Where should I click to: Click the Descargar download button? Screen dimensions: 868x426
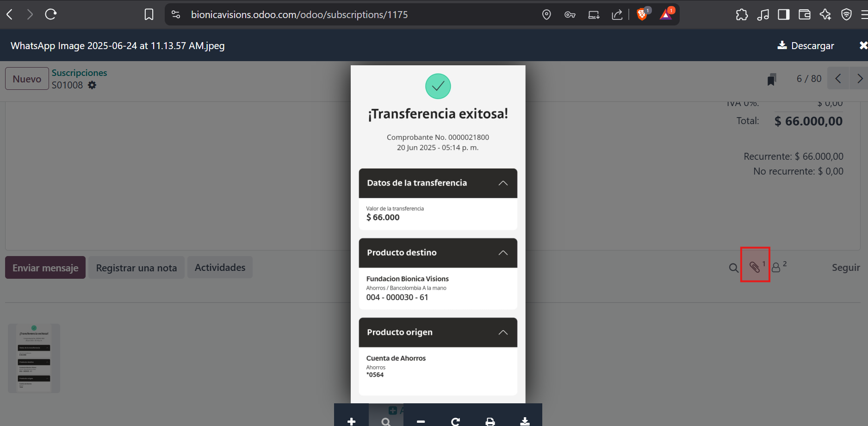pos(806,45)
